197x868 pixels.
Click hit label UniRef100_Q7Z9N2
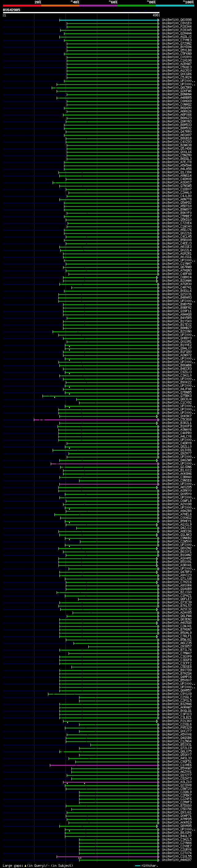(177, 43)
